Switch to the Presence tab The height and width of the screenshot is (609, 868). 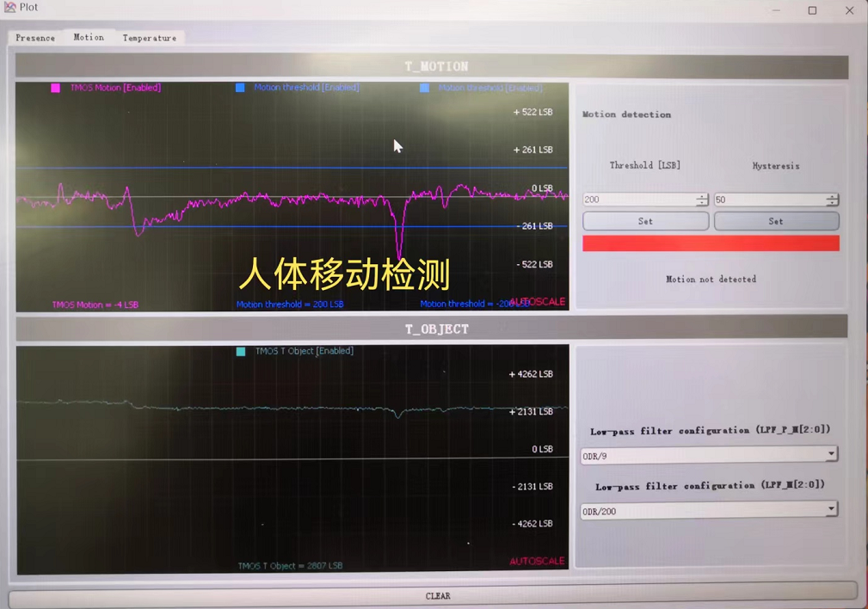34,38
